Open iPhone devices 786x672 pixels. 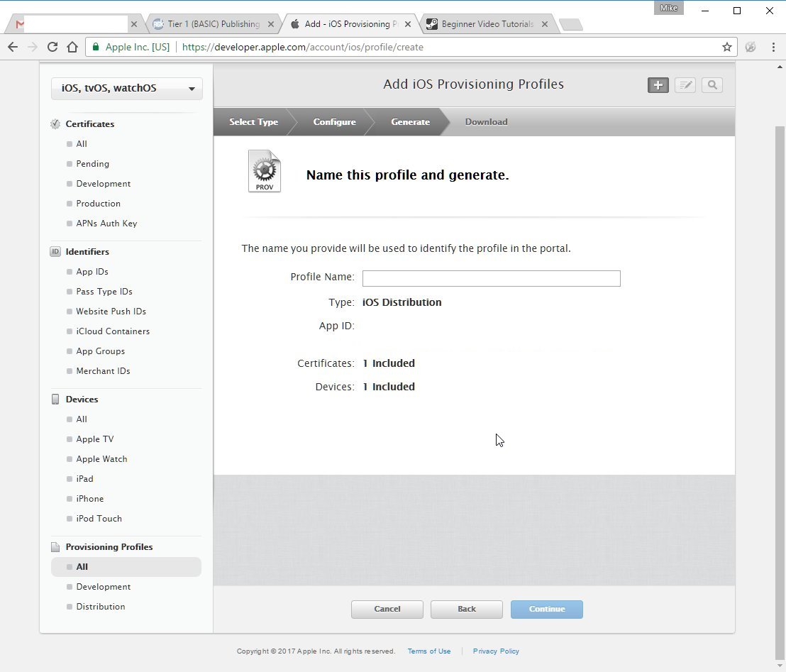point(90,499)
